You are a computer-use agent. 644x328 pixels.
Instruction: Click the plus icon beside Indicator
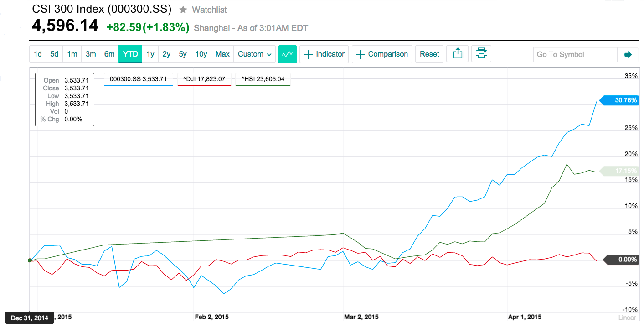pos(309,54)
